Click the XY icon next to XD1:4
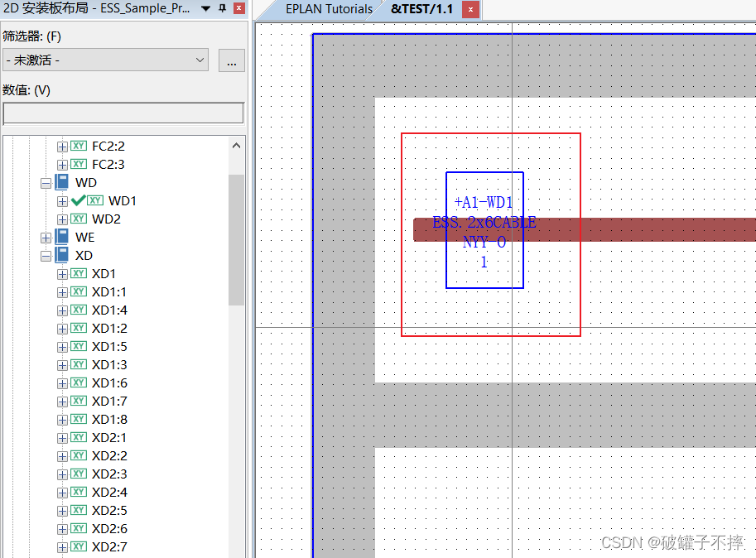The image size is (756, 558). click(x=79, y=310)
